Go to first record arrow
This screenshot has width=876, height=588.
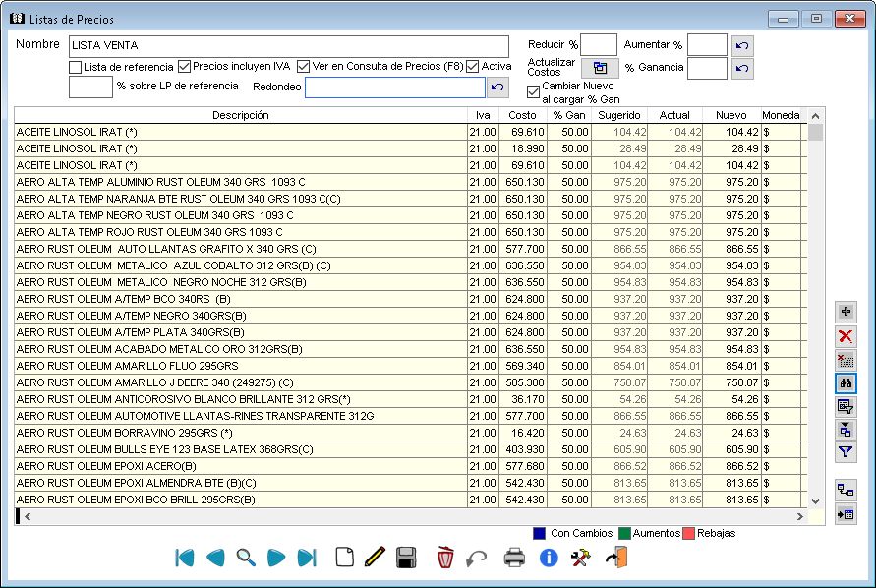(184, 558)
